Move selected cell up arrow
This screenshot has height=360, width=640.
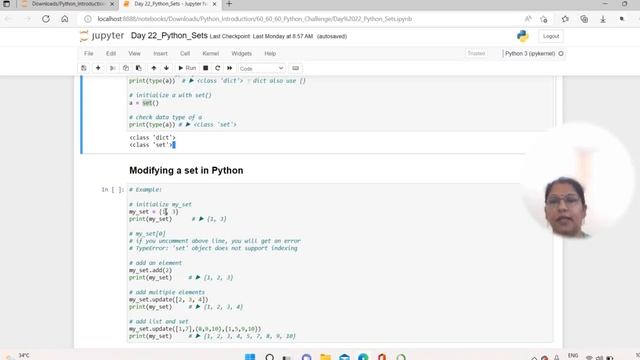click(154, 68)
